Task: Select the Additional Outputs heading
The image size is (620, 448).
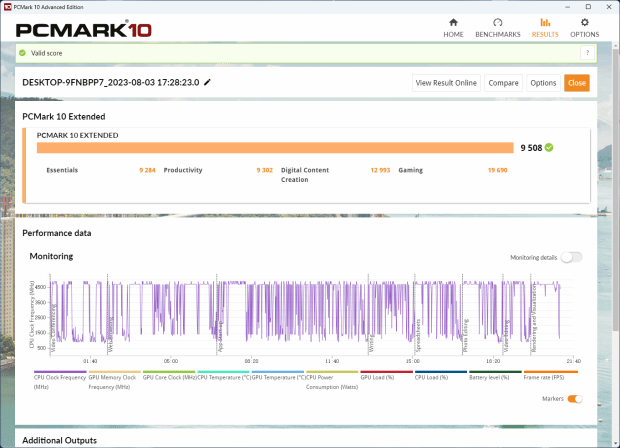Action: (x=59, y=440)
